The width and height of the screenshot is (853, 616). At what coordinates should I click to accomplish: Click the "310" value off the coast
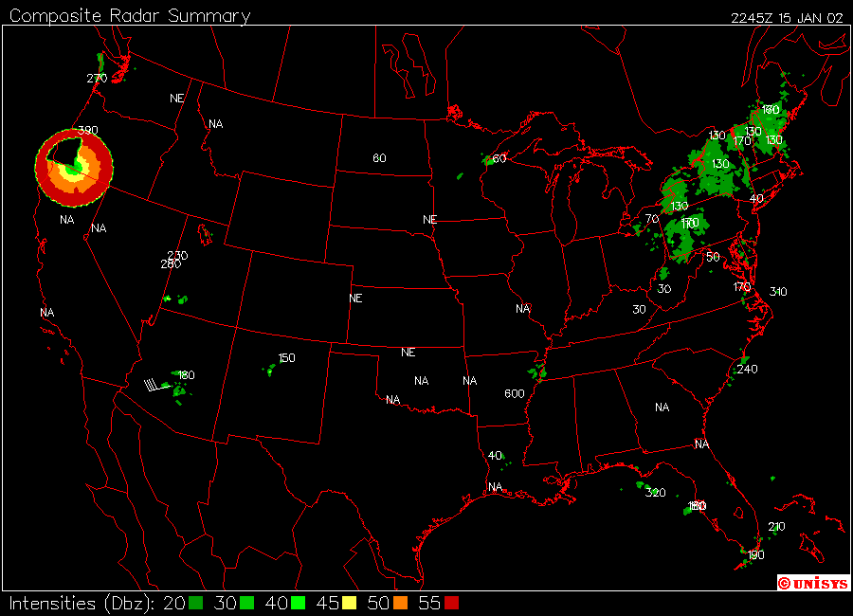coord(778,292)
